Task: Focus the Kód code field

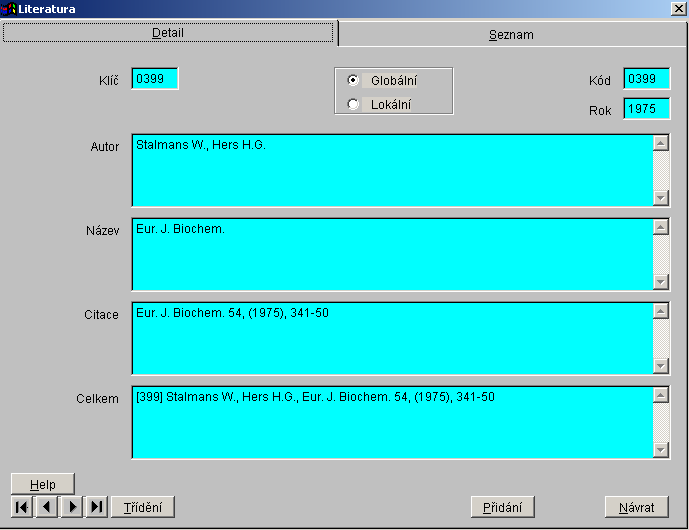Action: (646, 79)
